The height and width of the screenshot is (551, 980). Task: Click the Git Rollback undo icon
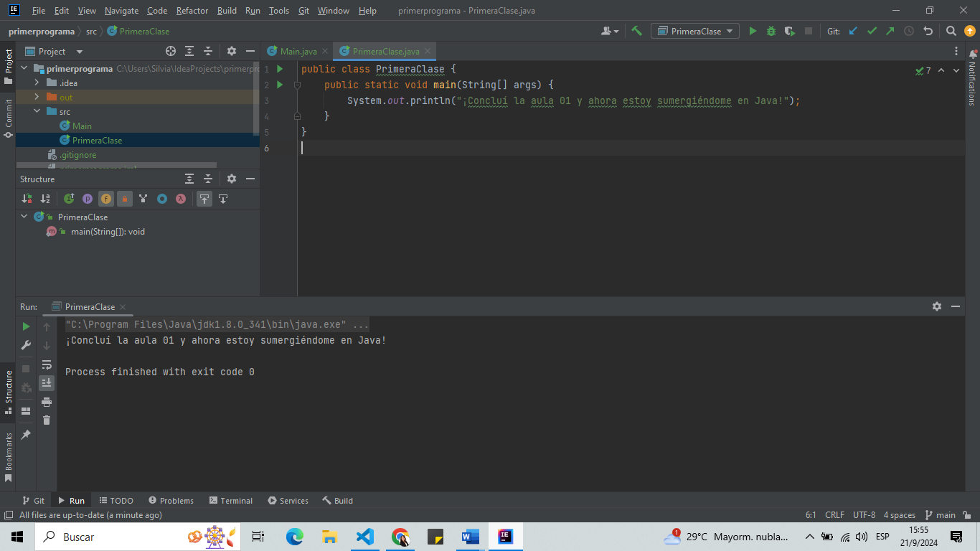[928, 31]
